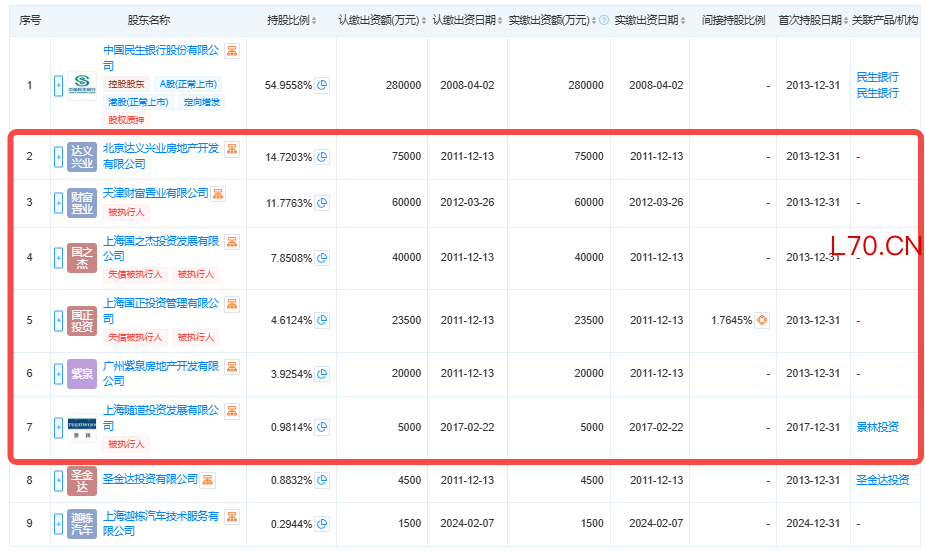
Task: Click the 民生银行 logo in row 1
Action: pyautogui.click(x=82, y=86)
